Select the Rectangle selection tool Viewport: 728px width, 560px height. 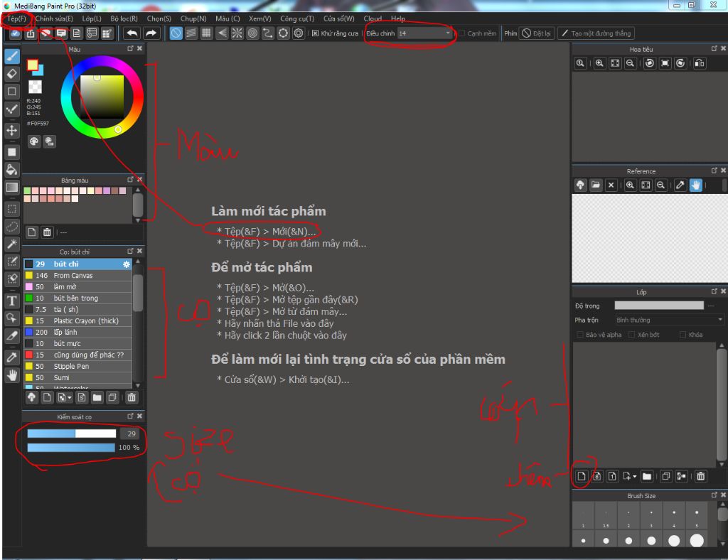click(x=12, y=209)
